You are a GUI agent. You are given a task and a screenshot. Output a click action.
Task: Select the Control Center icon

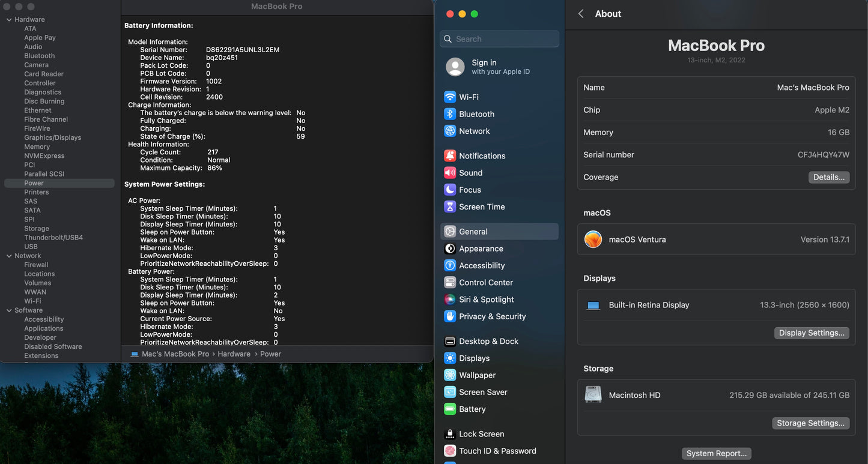click(x=449, y=282)
